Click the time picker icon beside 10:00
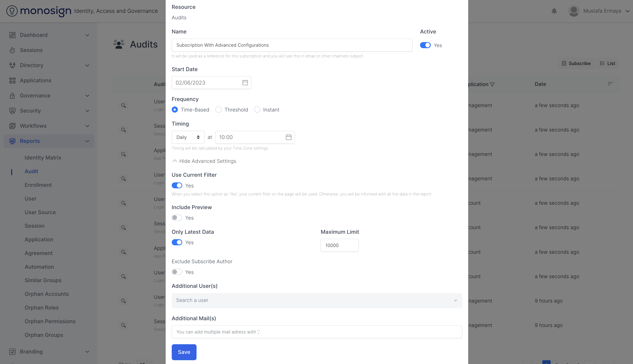Image resolution: width=633 pixels, height=364 pixels. tap(288, 137)
